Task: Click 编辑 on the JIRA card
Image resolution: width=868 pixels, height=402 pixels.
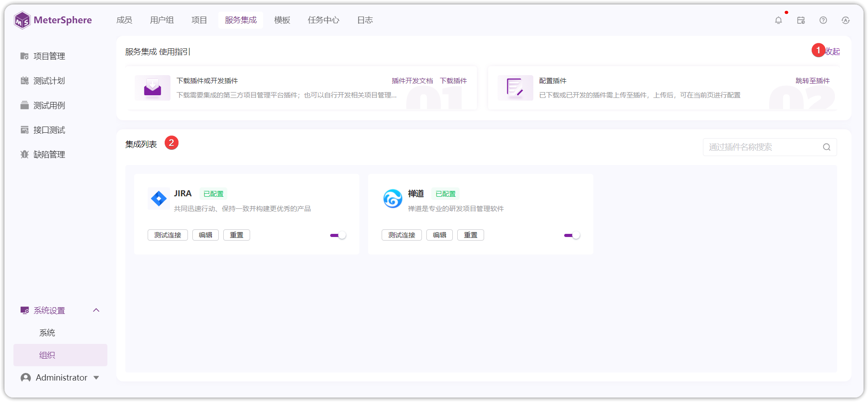Action: (x=205, y=235)
